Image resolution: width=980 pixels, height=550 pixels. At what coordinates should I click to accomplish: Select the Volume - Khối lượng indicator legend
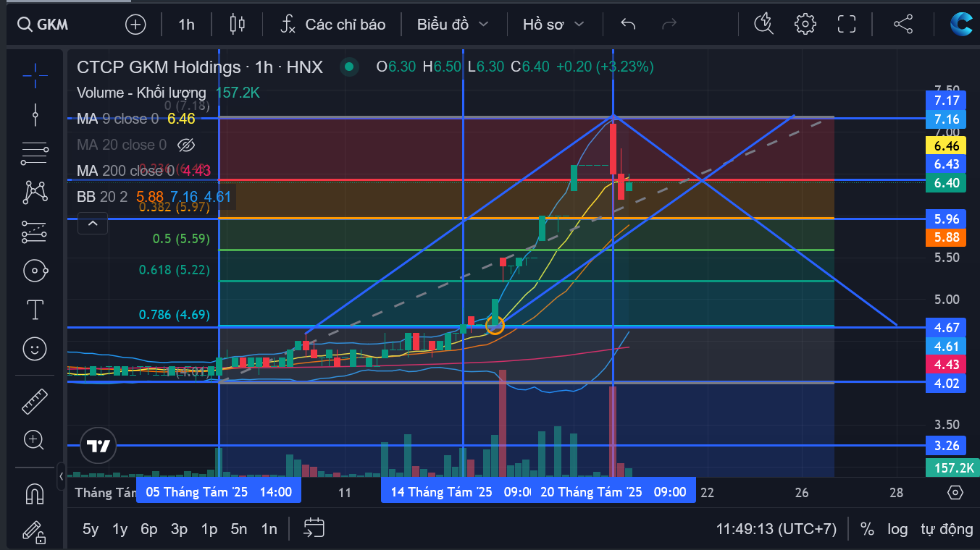point(141,93)
